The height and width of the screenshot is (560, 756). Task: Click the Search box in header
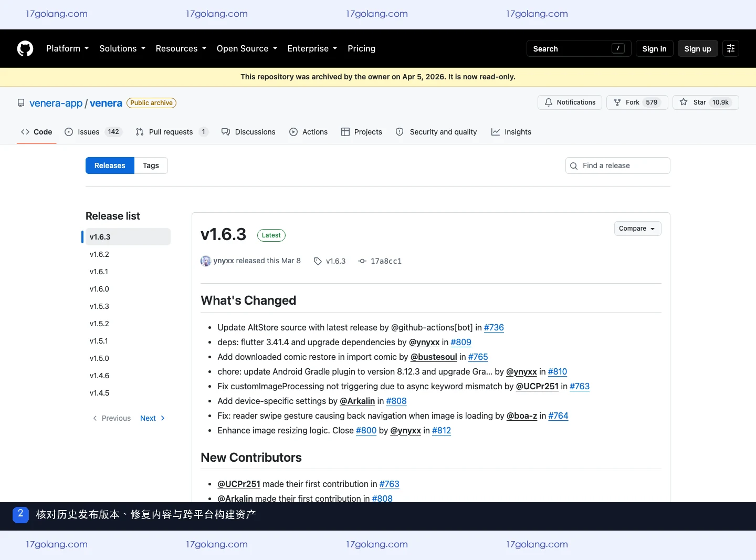579,48
